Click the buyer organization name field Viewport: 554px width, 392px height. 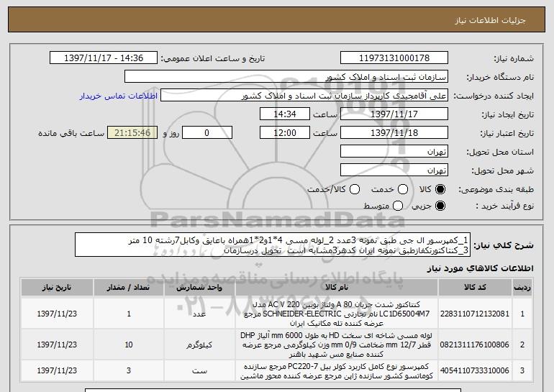coord(286,77)
